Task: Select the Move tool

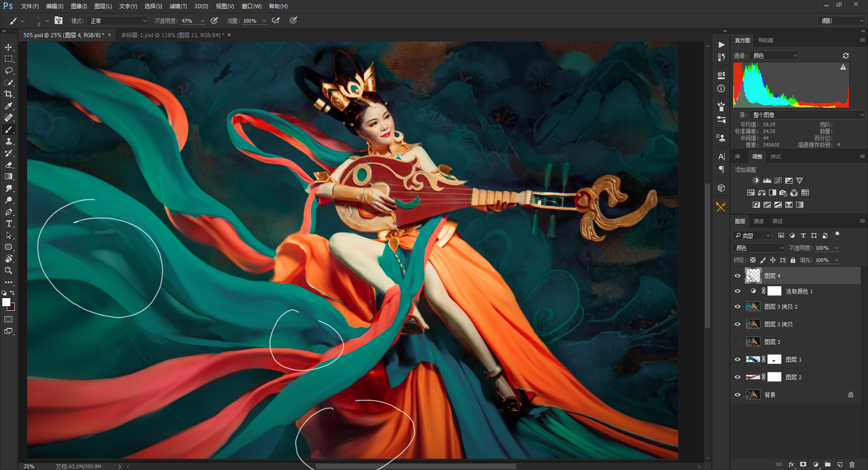Action: point(9,47)
